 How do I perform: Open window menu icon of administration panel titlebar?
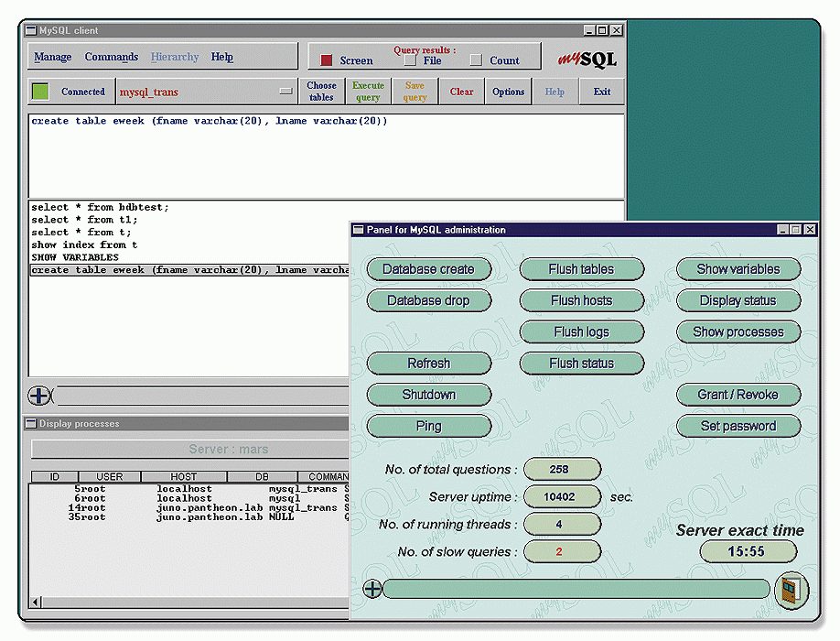[359, 230]
